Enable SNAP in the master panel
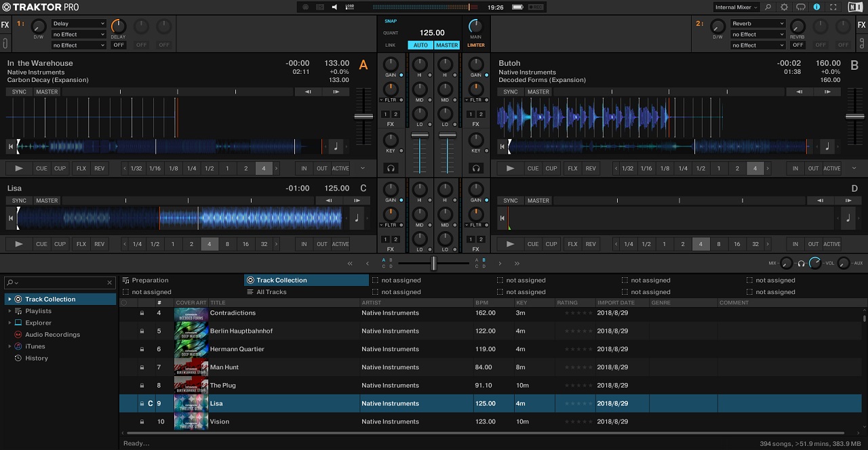Image resolution: width=868 pixels, height=450 pixels. pos(391,21)
